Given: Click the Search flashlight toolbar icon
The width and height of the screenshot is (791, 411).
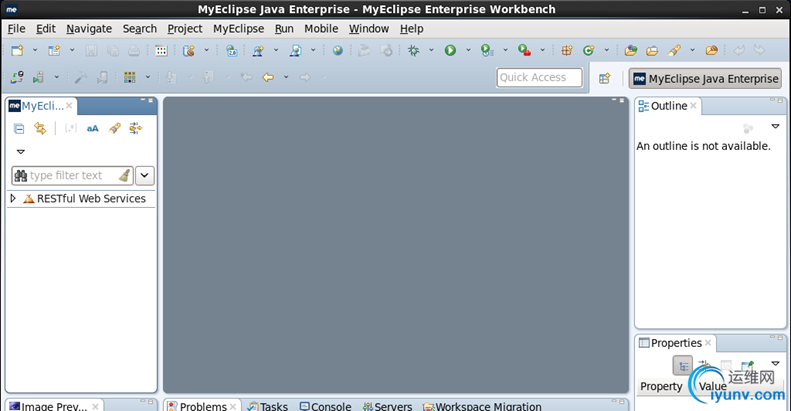Looking at the screenshot, I should coord(674,50).
